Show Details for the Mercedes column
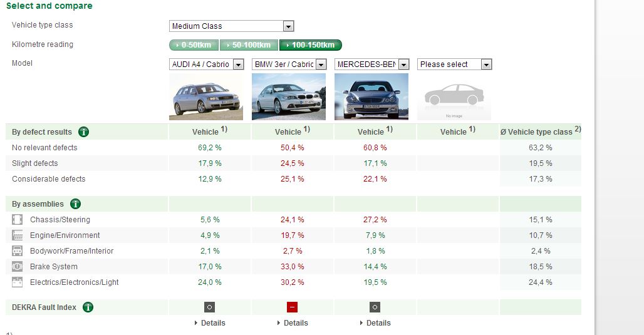 tap(375, 323)
